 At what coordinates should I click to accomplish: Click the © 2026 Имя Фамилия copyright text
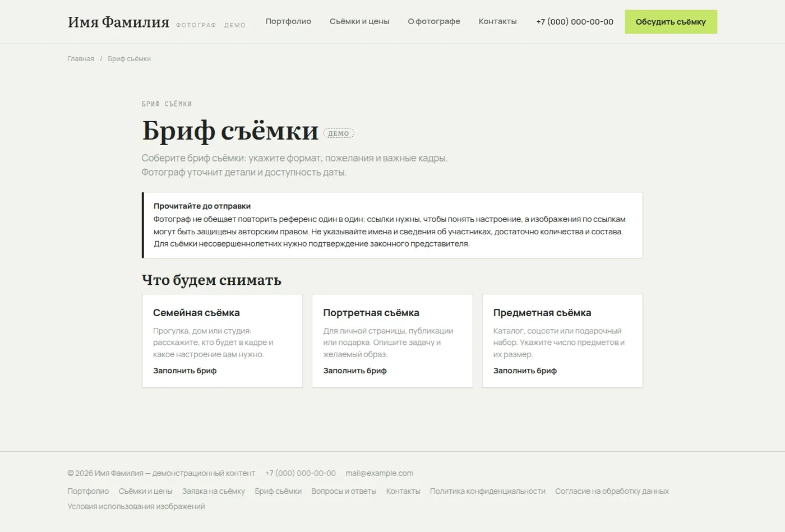click(x=161, y=473)
